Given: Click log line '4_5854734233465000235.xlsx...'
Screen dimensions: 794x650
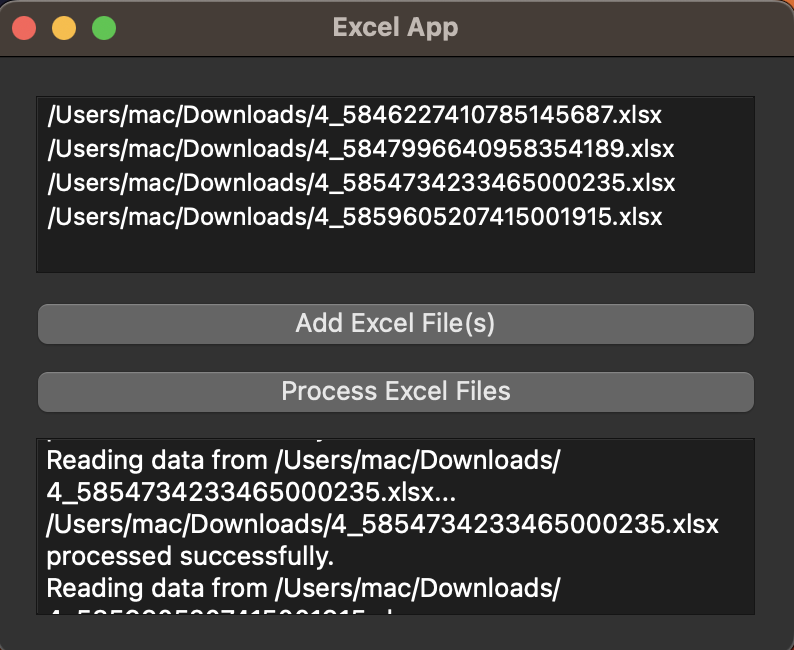Looking at the screenshot, I should pos(251,492).
